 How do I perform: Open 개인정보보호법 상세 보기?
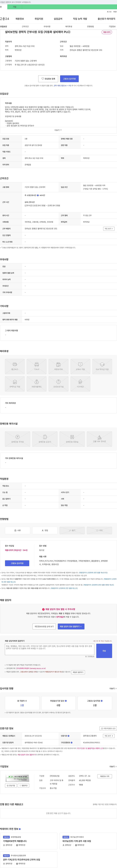coord(44,626)
